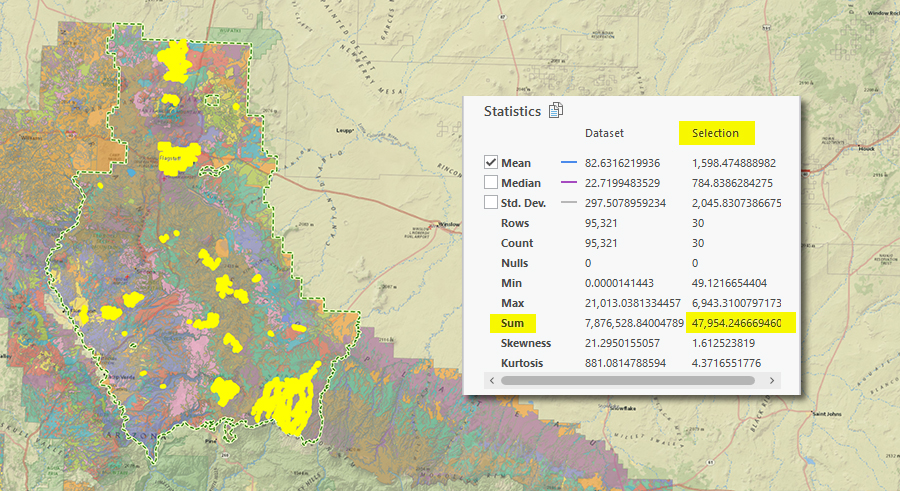Click the Saint Johns label on the map
900x491 pixels.
pyautogui.click(x=827, y=413)
